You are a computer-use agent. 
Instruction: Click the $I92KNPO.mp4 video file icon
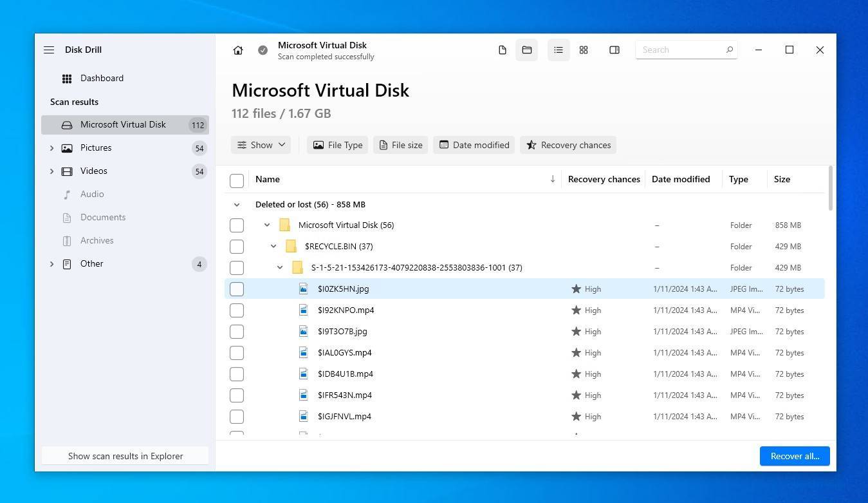tap(304, 310)
